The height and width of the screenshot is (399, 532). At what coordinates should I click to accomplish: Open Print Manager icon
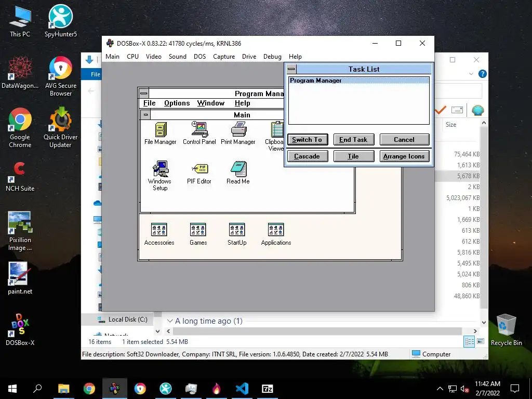coord(238,133)
